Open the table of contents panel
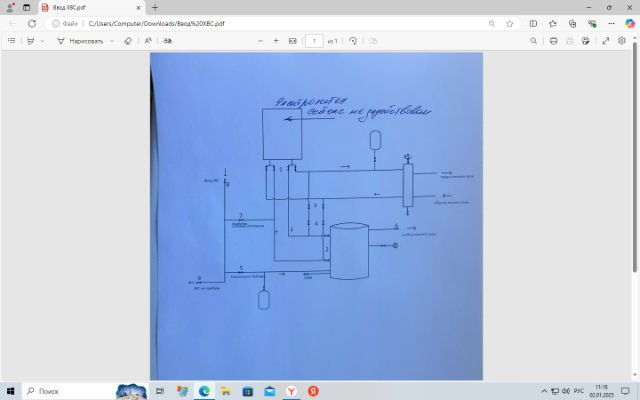This screenshot has width=640, height=400. point(11,41)
